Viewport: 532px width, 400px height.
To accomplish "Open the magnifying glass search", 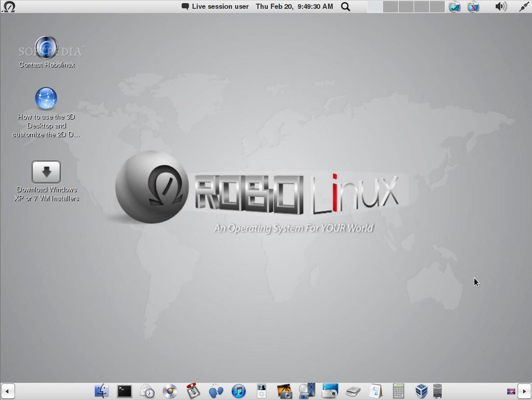I will (345, 6).
